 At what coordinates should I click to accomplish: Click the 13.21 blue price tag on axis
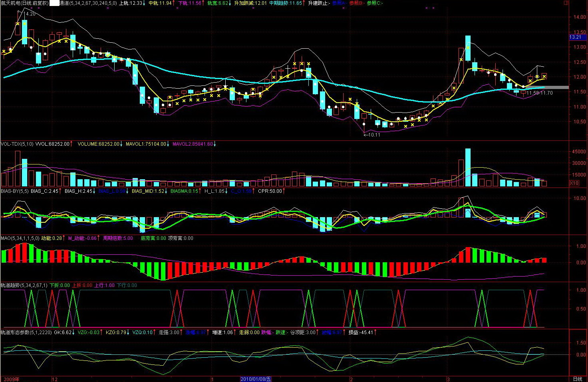576,37
